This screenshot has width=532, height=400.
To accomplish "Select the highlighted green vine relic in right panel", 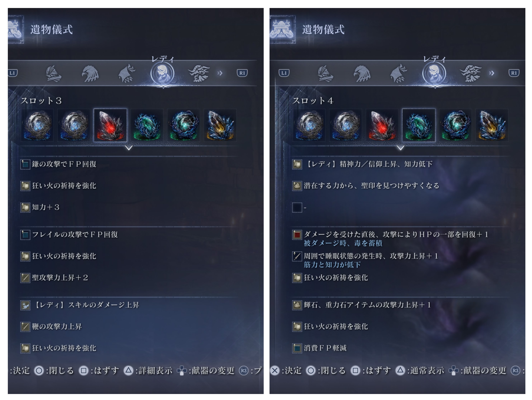I will pyautogui.click(x=418, y=125).
